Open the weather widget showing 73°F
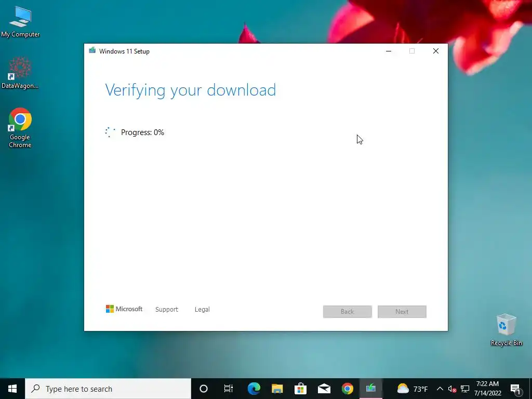532x399 pixels. click(413, 389)
